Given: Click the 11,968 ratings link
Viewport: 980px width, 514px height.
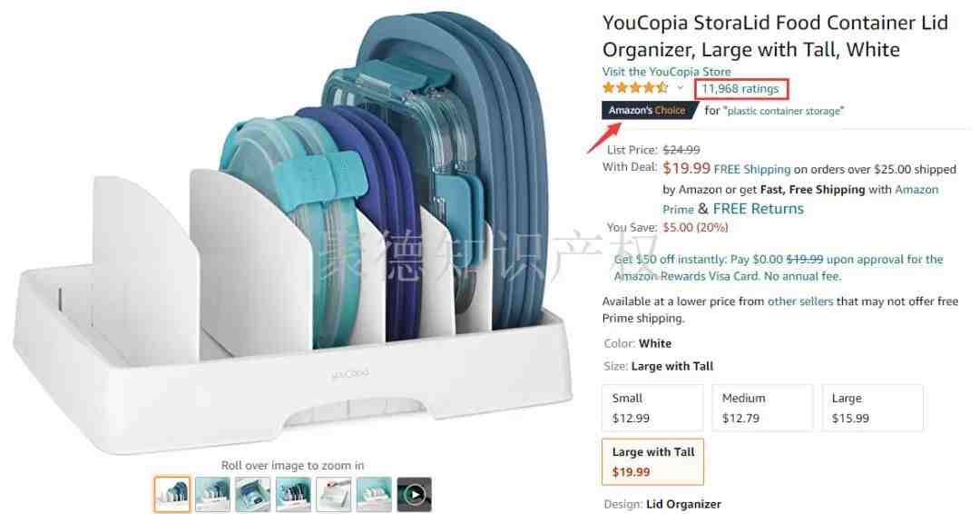Looking at the screenshot, I should pyautogui.click(x=740, y=89).
